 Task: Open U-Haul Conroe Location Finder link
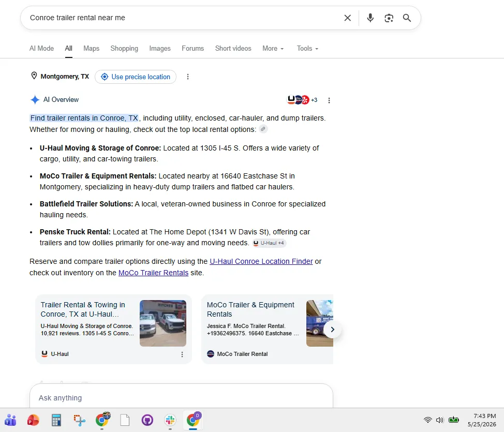tap(261, 261)
